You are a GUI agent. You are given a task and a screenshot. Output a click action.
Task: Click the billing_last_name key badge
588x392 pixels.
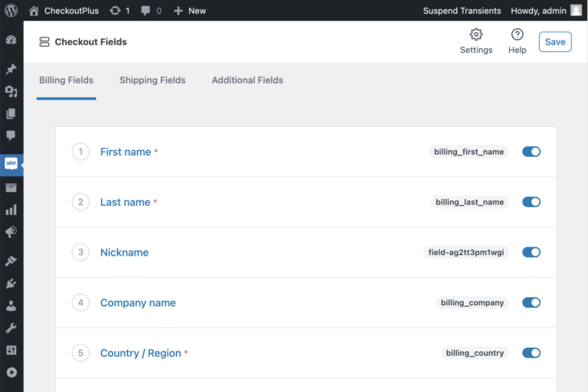click(469, 202)
